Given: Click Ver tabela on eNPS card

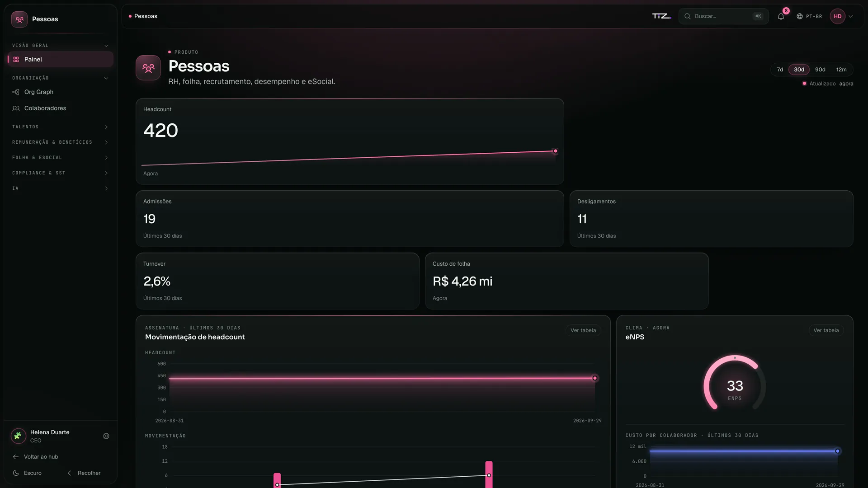Looking at the screenshot, I should (x=826, y=330).
